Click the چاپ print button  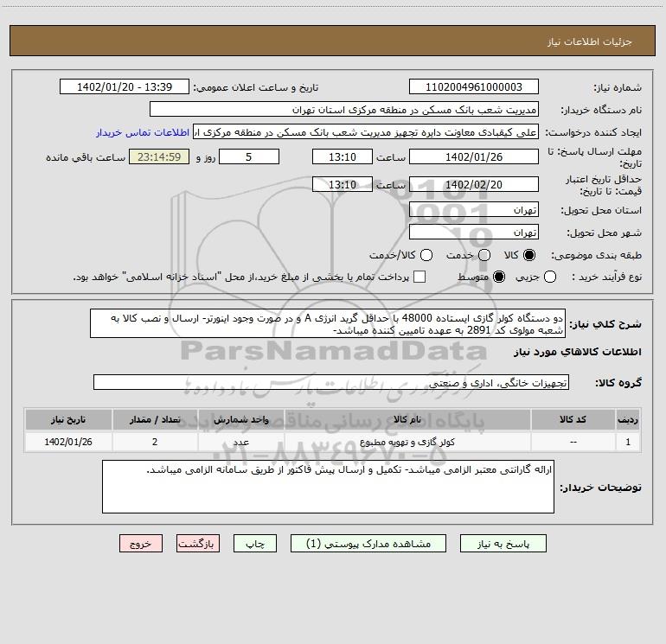coord(255,544)
